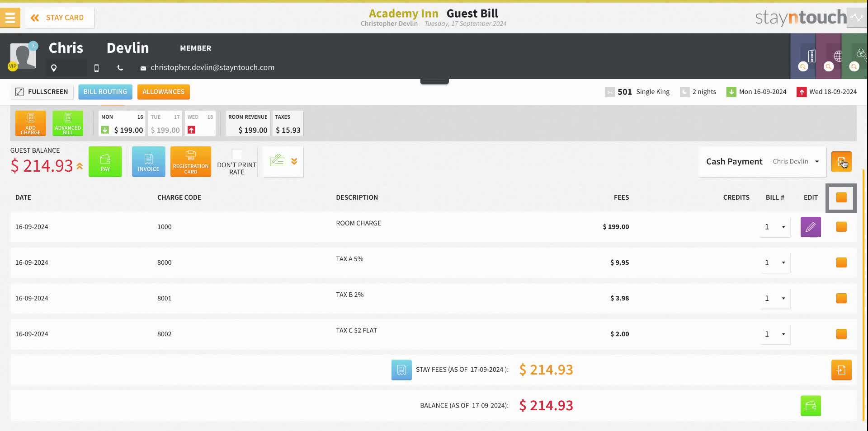This screenshot has height=431, width=868.
Task: Open the hamburger main menu
Action: click(10, 18)
